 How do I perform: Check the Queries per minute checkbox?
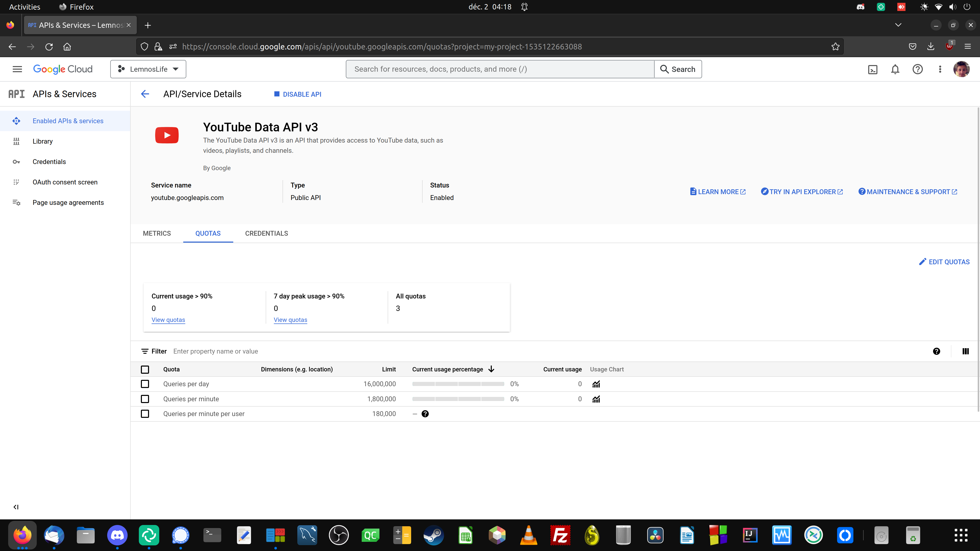(145, 399)
